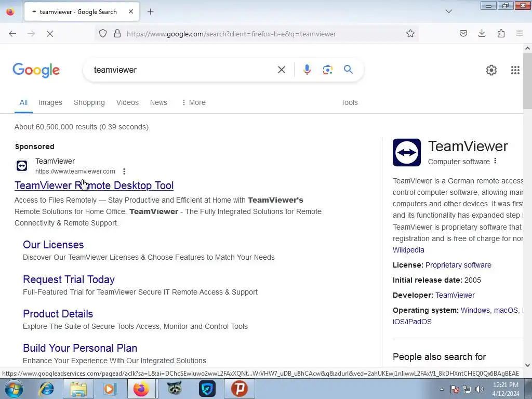The width and height of the screenshot is (532, 399).
Task: Search by image with Lens icon
Action: (x=327, y=70)
